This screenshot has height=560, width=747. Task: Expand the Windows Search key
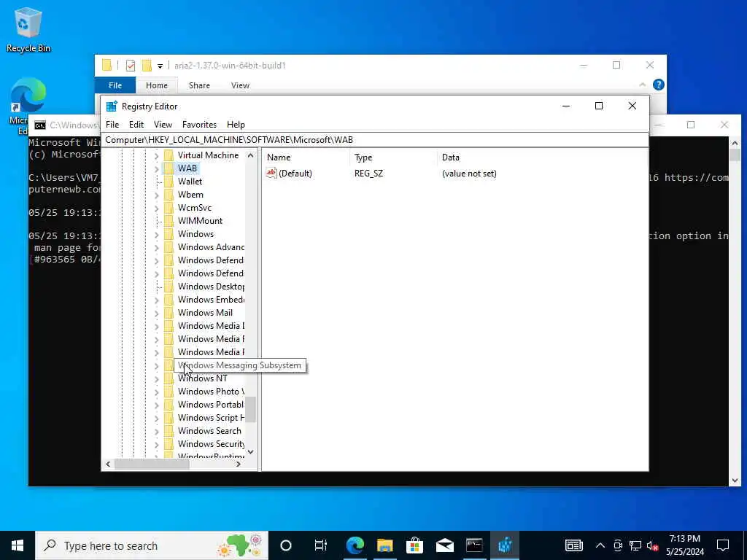click(156, 431)
